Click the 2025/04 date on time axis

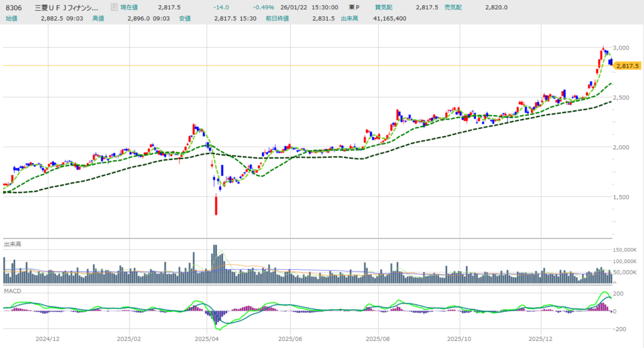click(x=206, y=339)
